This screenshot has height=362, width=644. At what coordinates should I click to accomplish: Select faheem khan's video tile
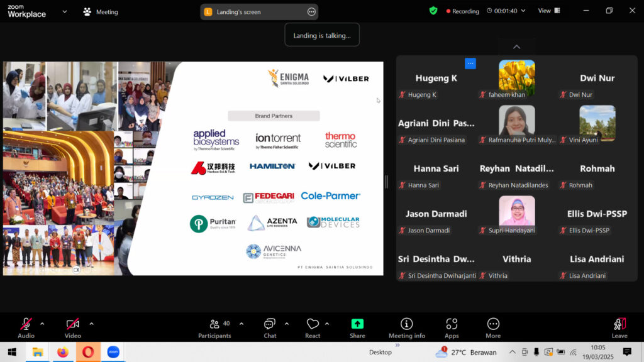coord(517,79)
